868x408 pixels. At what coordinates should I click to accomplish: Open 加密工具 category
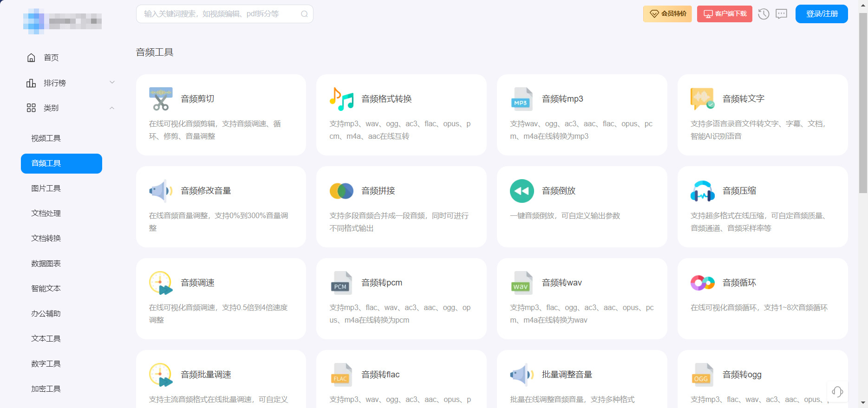point(46,389)
